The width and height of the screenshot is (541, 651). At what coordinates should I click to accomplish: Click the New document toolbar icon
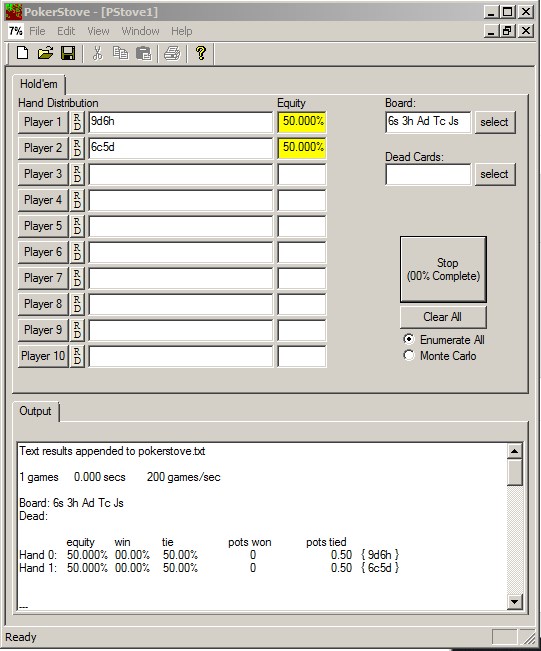tap(22, 53)
